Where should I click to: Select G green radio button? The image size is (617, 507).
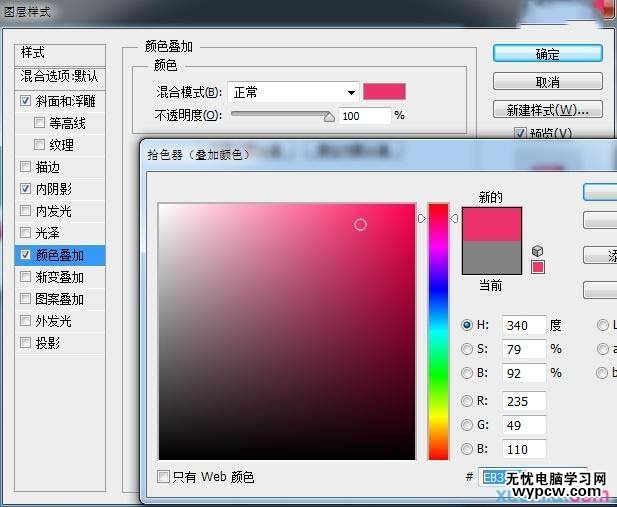point(467,425)
